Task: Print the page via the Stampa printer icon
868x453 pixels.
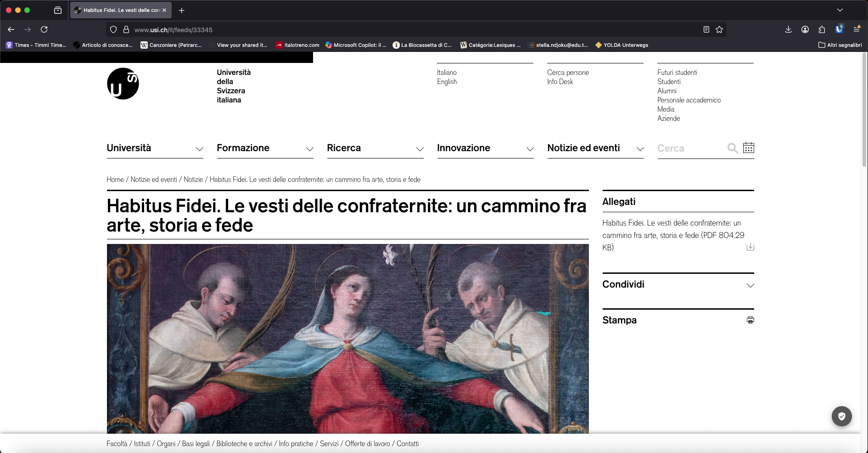Action: coord(750,320)
